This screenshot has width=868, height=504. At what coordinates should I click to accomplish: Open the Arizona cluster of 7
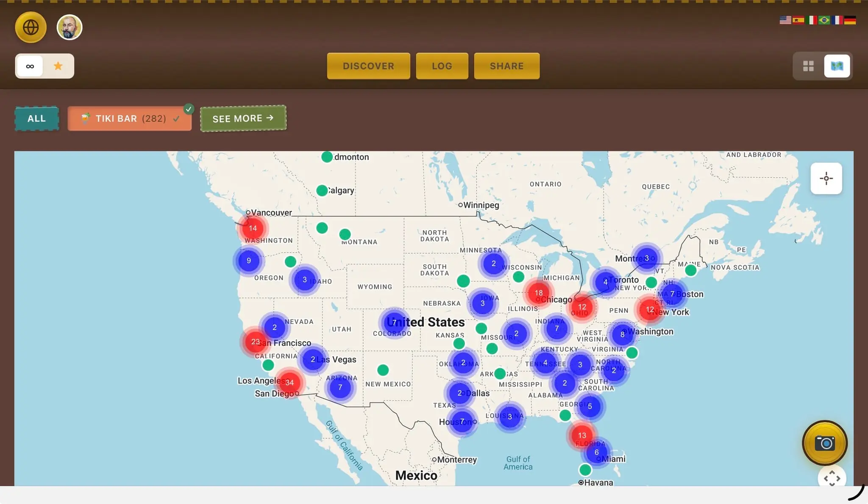[340, 388]
